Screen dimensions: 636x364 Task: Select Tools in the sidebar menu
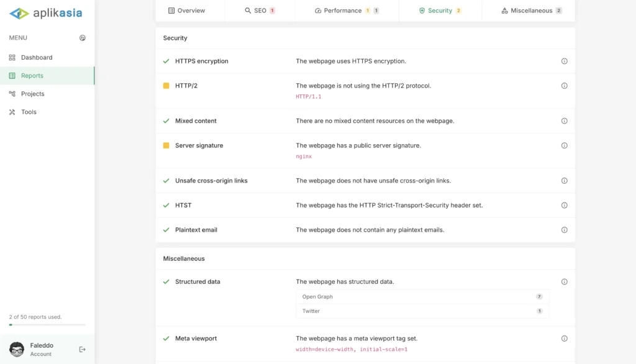point(29,112)
